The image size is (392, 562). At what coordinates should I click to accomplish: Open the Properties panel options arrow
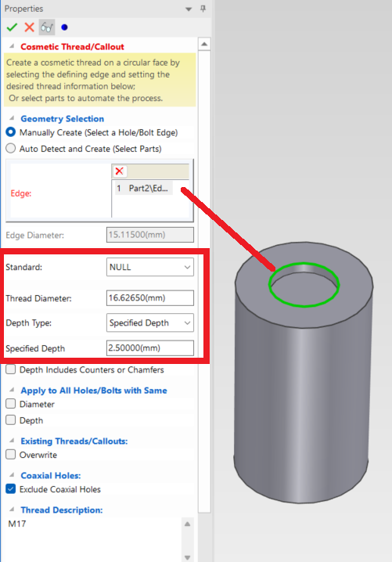189,9
